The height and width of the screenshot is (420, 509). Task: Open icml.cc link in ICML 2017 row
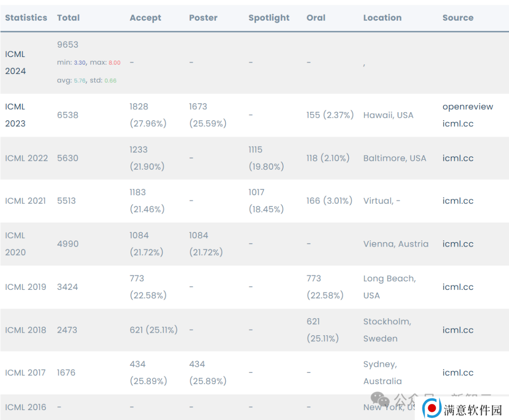458,372
